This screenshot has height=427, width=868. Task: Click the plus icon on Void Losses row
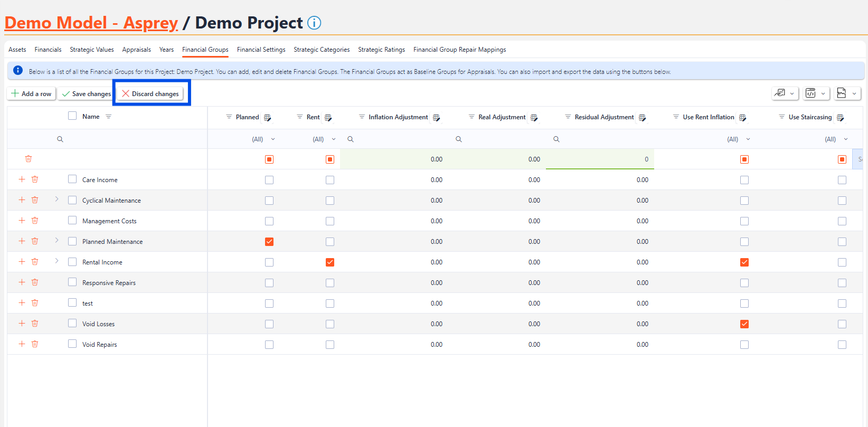(22, 324)
